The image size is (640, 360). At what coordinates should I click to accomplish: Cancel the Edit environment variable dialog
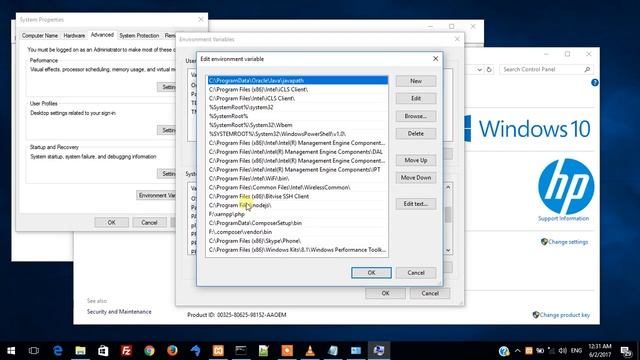coord(416,273)
